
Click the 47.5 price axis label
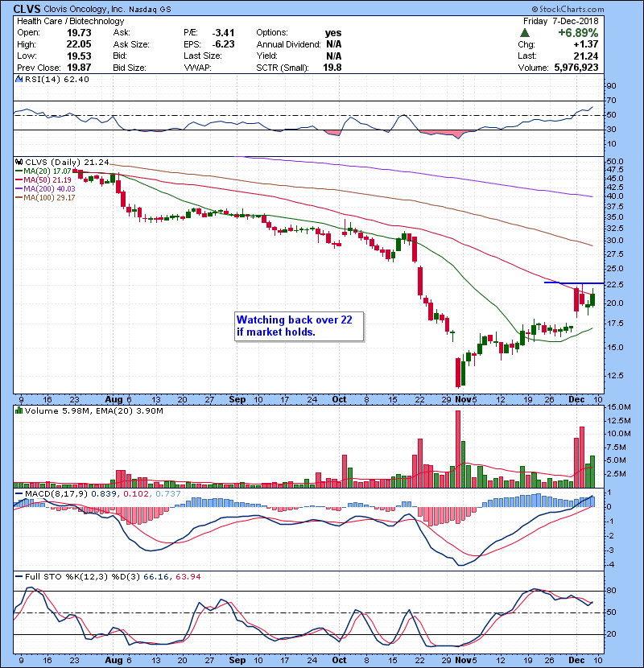(615, 170)
